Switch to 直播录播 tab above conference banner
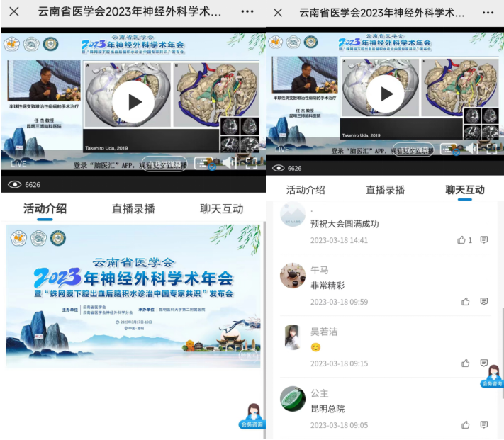504x440 pixels. (x=133, y=209)
